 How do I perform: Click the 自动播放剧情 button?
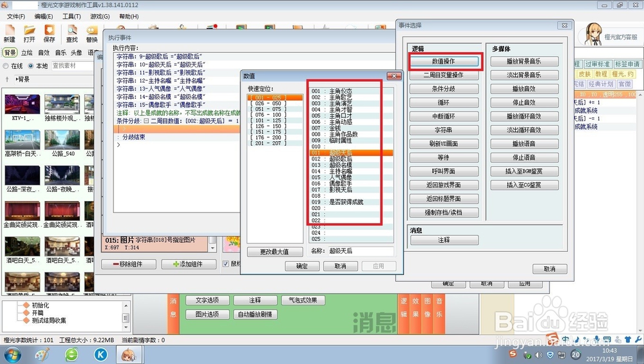pyautogui.click(x=255, y=314)
